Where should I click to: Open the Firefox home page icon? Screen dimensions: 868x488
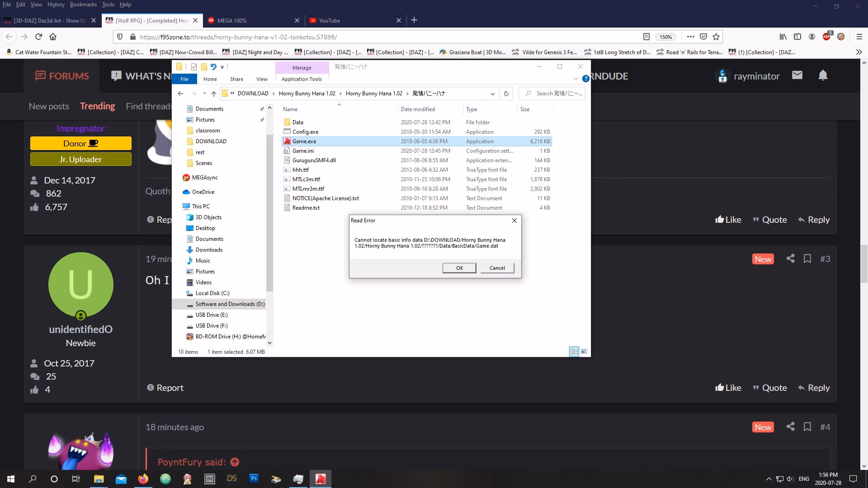[x=53, y=37]
